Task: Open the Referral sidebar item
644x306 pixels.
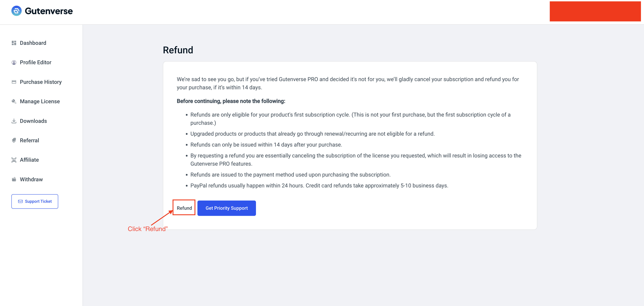Action: (x=29, y=140)
